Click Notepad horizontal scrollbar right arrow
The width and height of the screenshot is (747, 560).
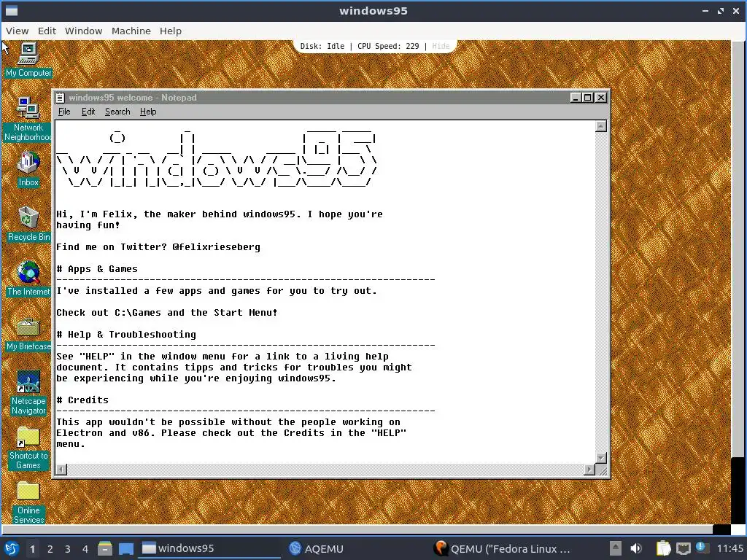pyautogui.click(x=589, y=470)
